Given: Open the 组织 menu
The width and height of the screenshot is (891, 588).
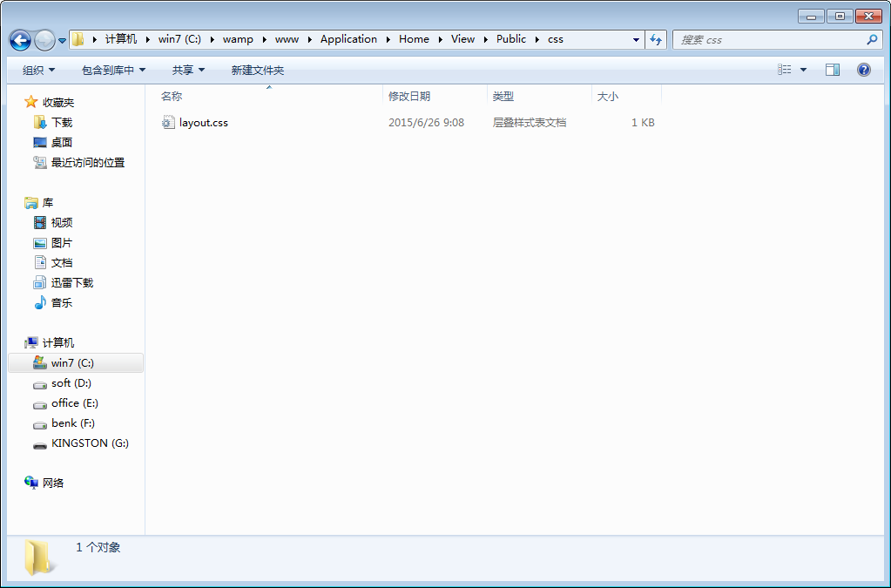Looking at the screenshot, I should tap(38, 70).
